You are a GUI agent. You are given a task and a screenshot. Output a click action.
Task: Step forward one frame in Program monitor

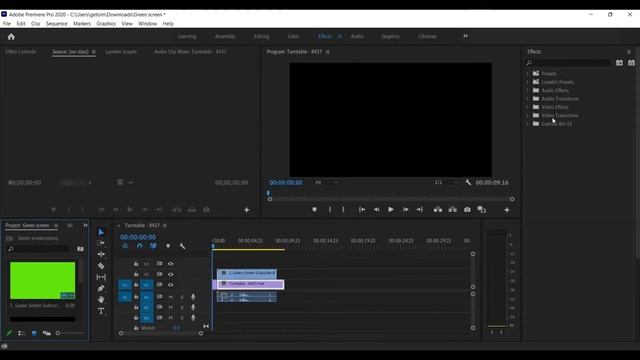pyautogui.click(x=405, y=209)
